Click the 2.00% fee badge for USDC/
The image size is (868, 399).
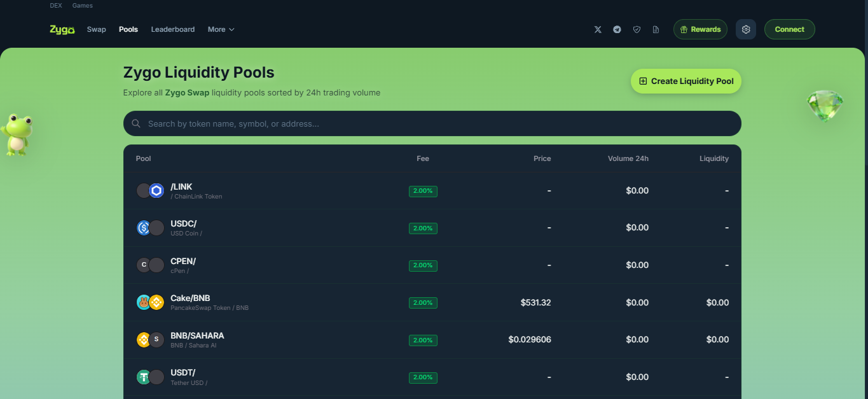[x=423, y=228]
